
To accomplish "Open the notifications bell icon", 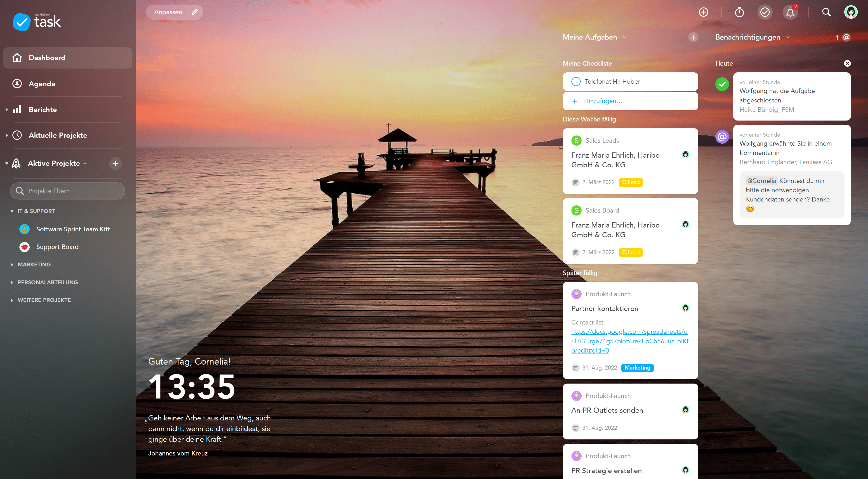I will coord(790,12).
